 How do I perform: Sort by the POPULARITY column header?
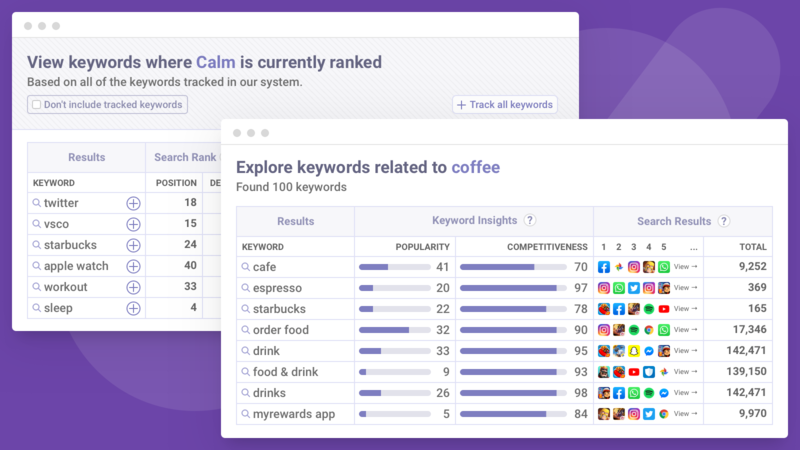[424, 246]
